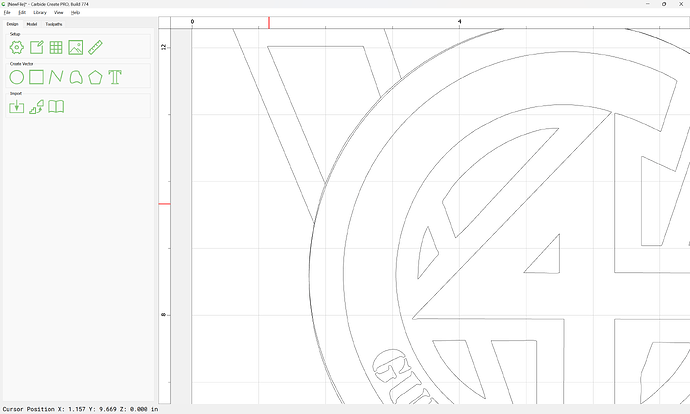The image size is (690, 414).
Task: Click the Trace image icon
Action: [x=37, y=107]
